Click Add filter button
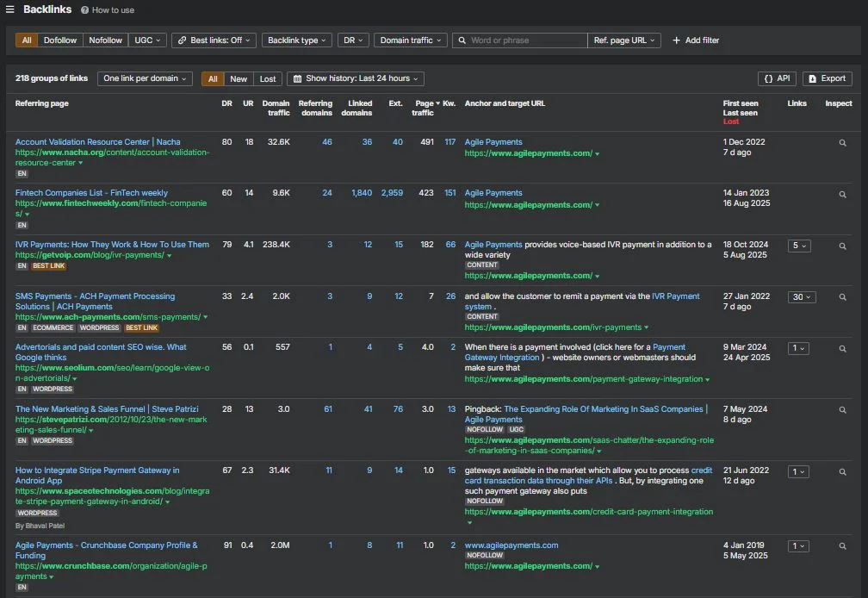This screenshot has height=598, width=868. [x=696, y=40]
